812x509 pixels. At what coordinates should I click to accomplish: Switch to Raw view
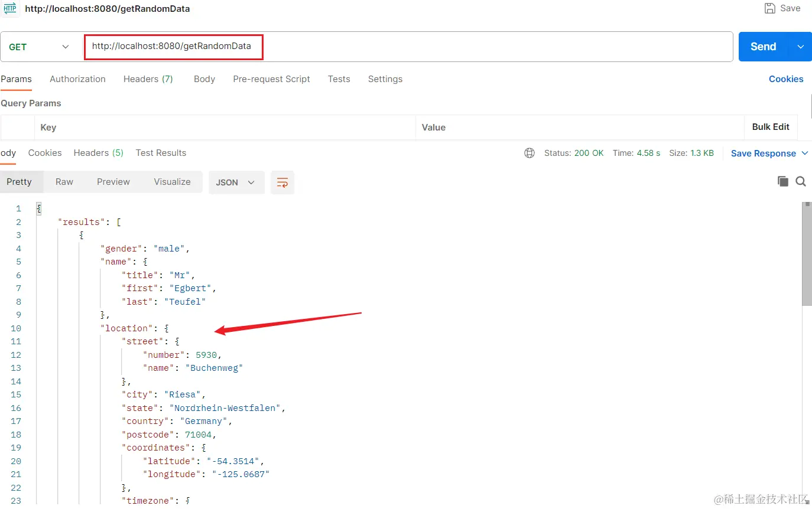click(64, 182)
